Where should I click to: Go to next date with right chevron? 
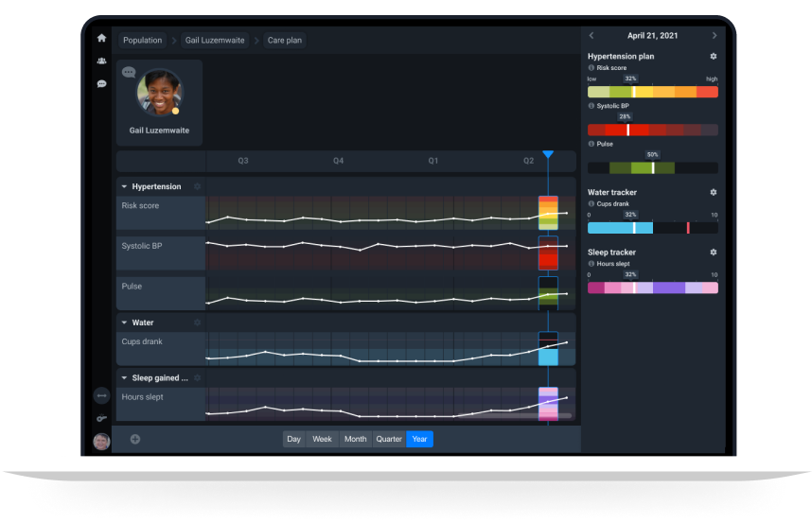coord(715,36)
